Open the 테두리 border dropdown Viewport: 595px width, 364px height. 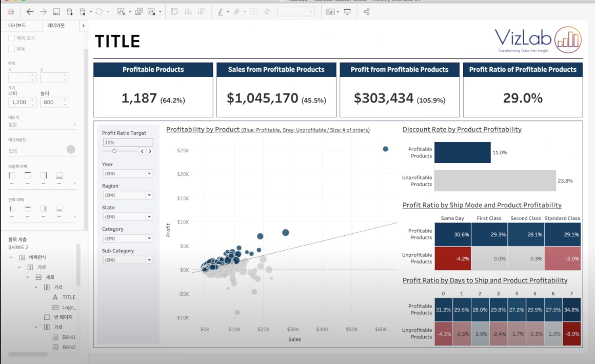(42, 125)
